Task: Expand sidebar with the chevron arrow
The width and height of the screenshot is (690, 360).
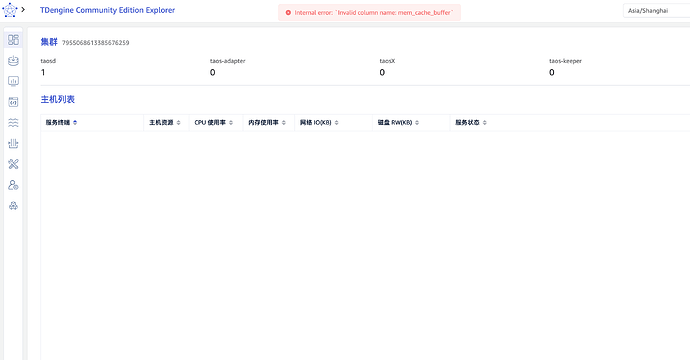Action: coord(23,9)
